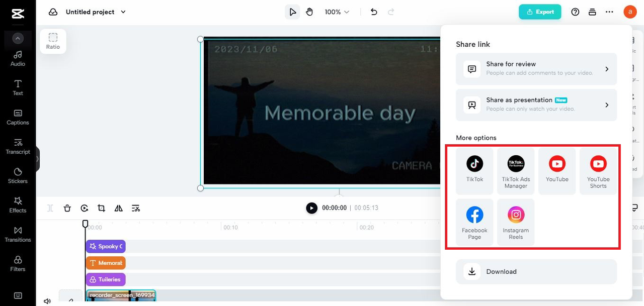Click the timeline display icon at right edge
Image resolution: width=644 pixels, height=306 pixels.
tap(635, 208)
